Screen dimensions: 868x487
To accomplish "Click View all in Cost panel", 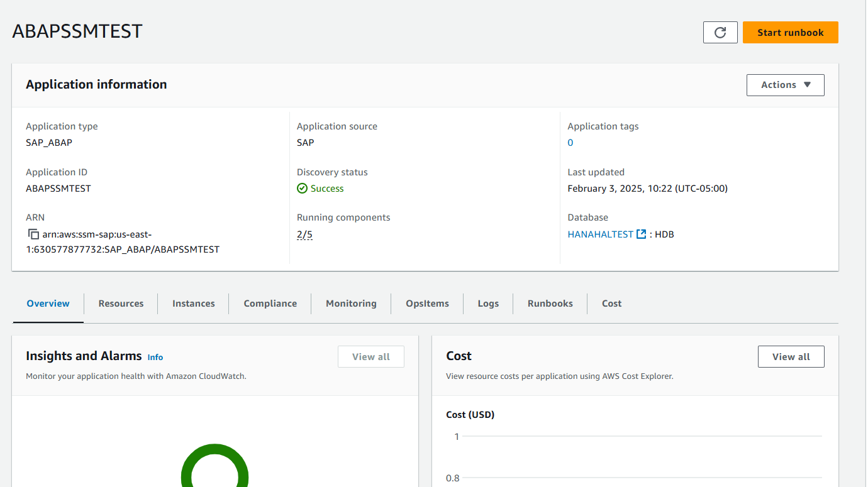I will click(x=791, y=357).
